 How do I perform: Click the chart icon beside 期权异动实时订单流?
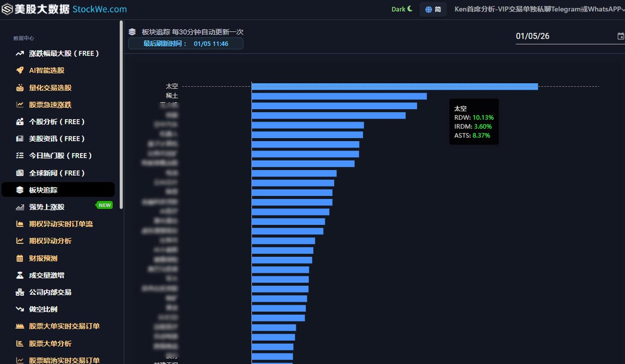click(20, 224)
